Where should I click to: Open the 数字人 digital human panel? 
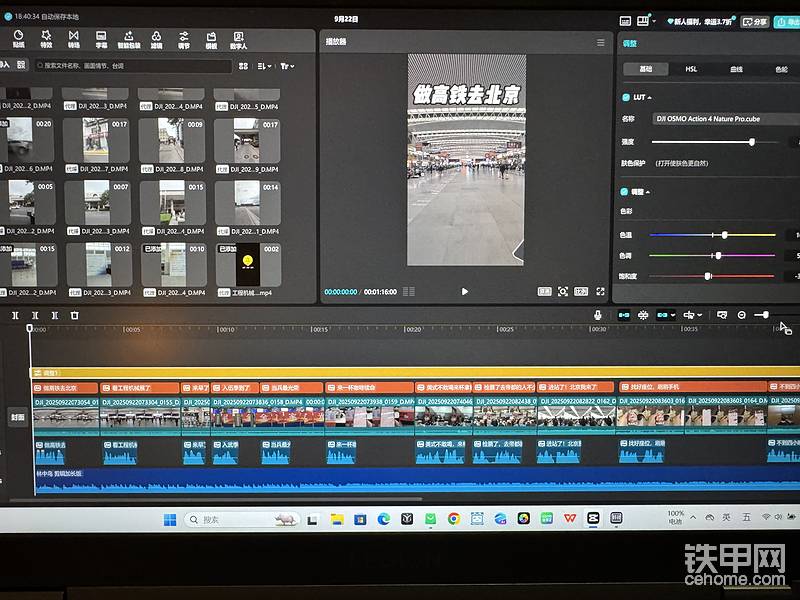pyautogui.click(x=238, y=39)
